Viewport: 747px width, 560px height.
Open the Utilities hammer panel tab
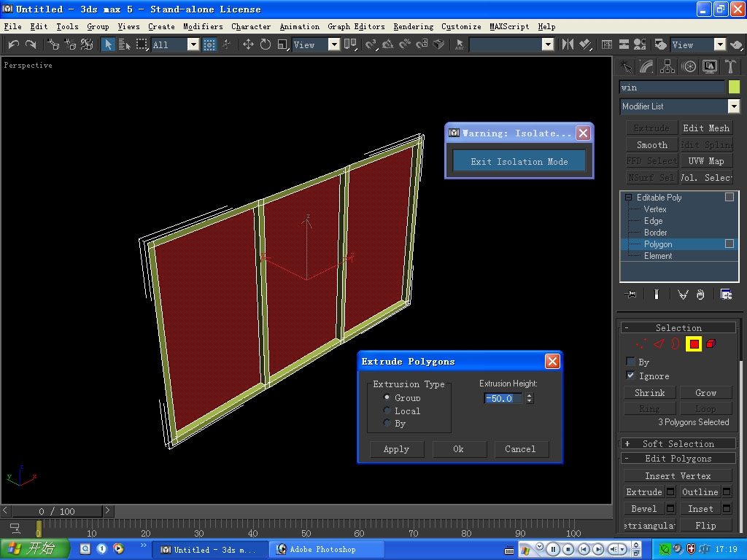coord(730,66)
